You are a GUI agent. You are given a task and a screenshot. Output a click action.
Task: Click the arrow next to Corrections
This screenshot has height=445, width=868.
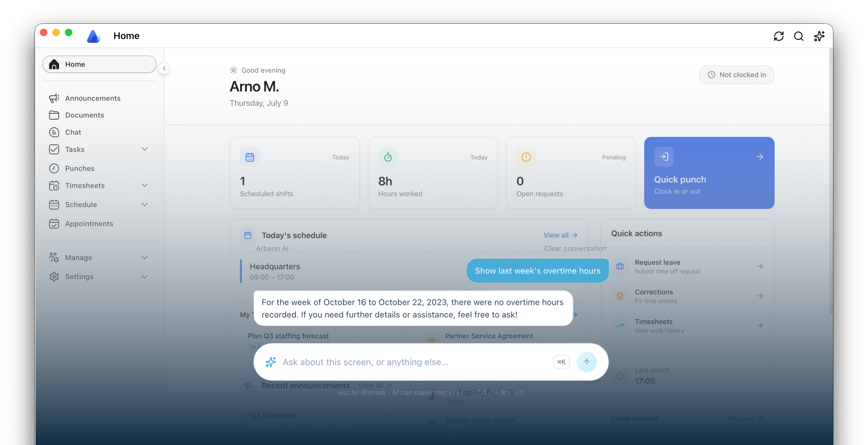(x=760, y=296)
